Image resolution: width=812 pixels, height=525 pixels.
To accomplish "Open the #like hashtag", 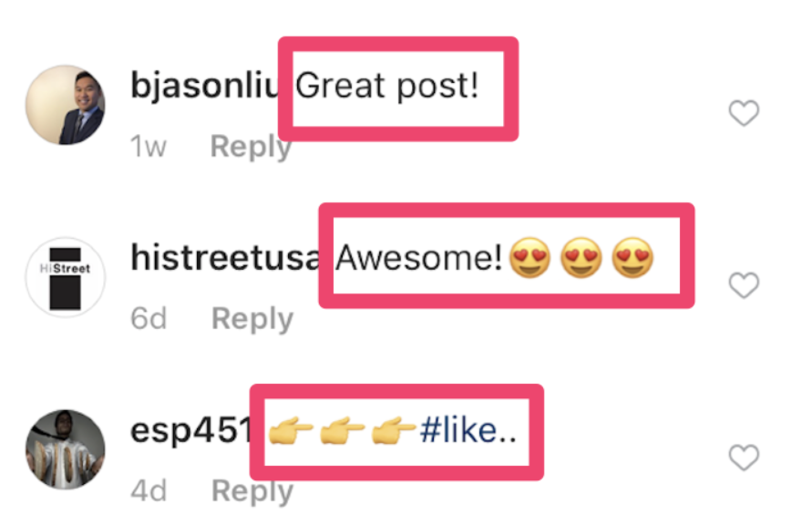I will (x=468, y=429).
